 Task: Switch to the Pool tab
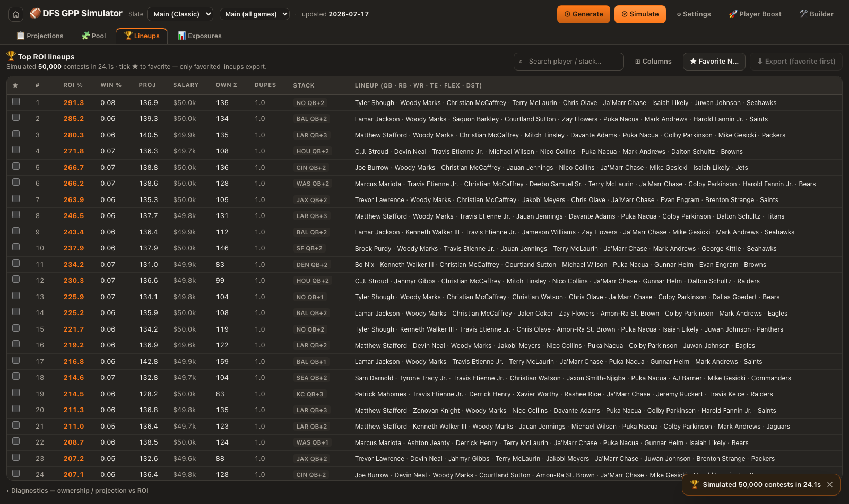93,36
